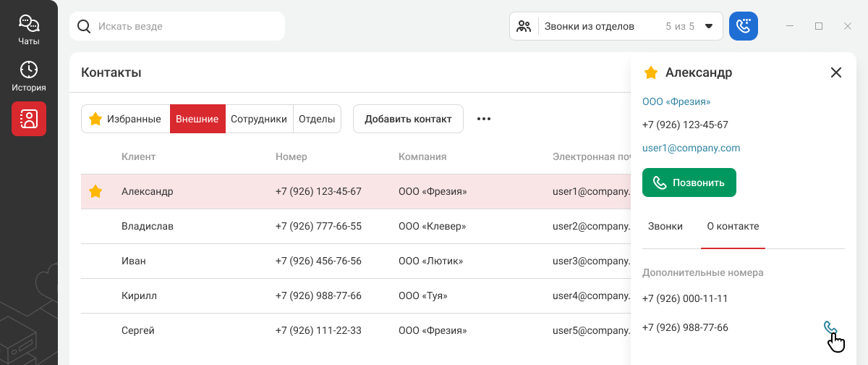The height and width of the screenshot is (365, 868).
Task: Toggle favorite star in Александр's table row
Action: (x=95, y=192)
